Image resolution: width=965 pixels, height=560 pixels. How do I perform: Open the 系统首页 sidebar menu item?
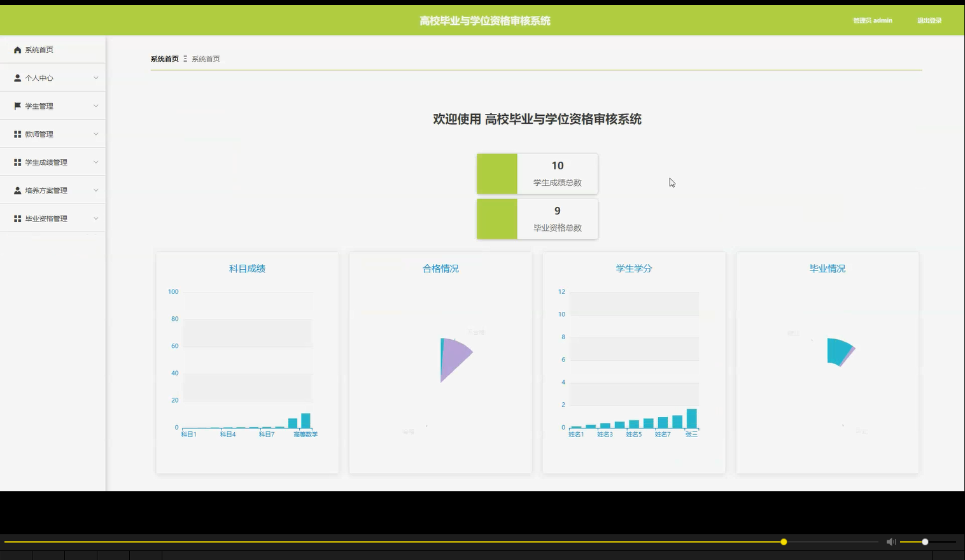[x=53, y=50]
